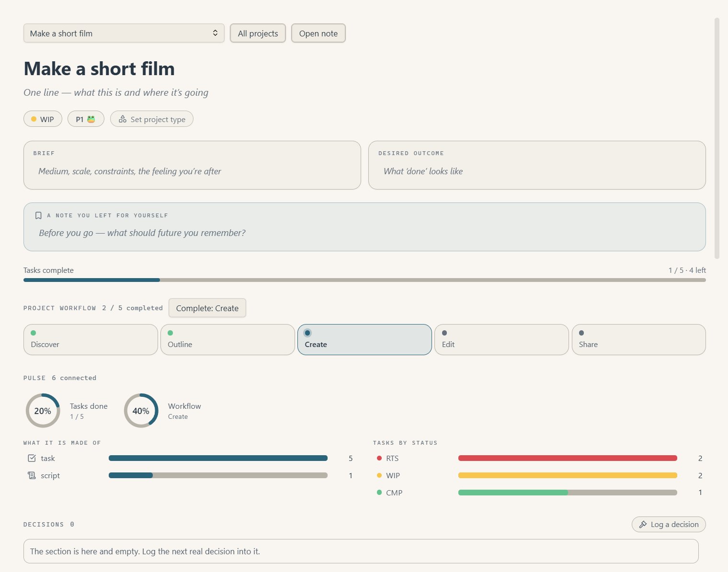
Task: Click the Make a short film heading
Action: tap(99, 69)
